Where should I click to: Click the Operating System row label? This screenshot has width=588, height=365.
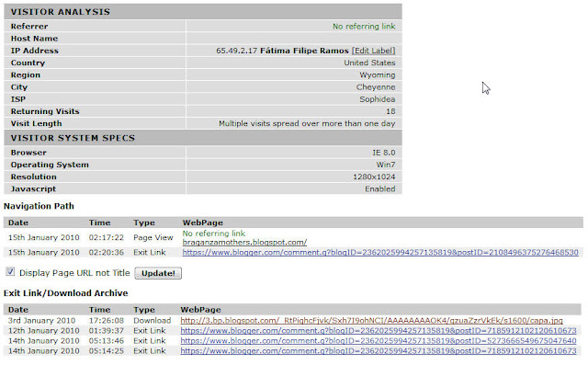click(x=50, y=165)
